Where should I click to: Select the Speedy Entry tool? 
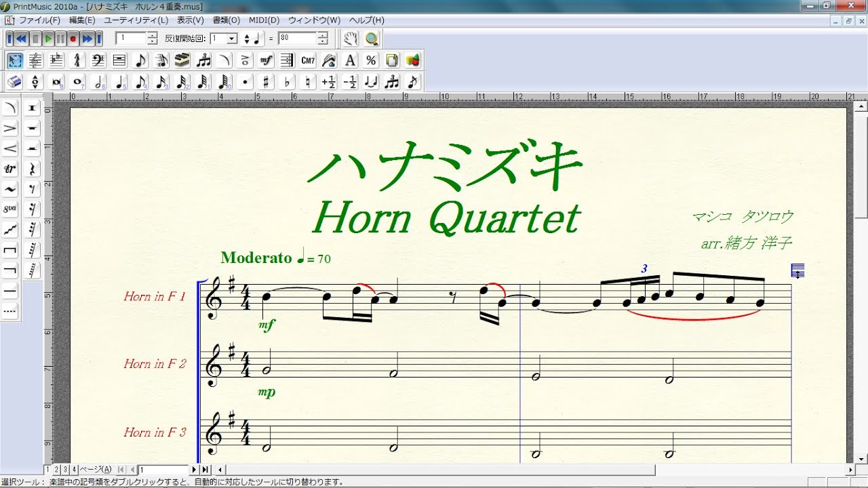(161, 60)
